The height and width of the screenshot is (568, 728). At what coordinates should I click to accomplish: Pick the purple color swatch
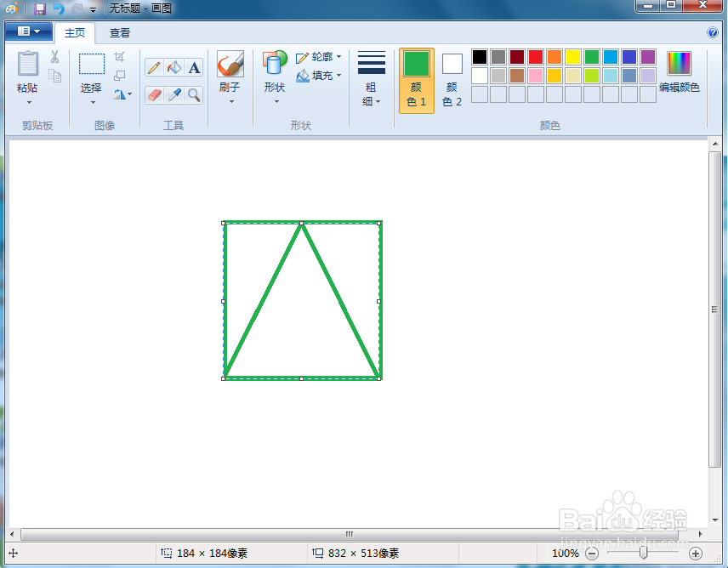click(648, 57)
